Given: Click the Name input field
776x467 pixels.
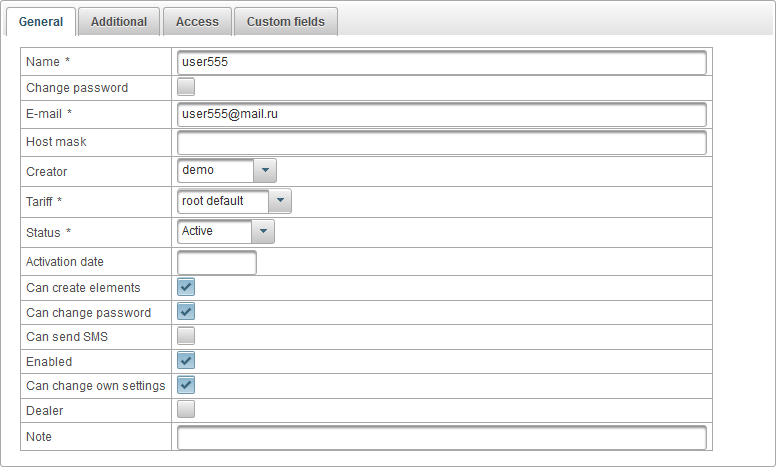Looking at the screenshot, I should (x=441, y=63).
